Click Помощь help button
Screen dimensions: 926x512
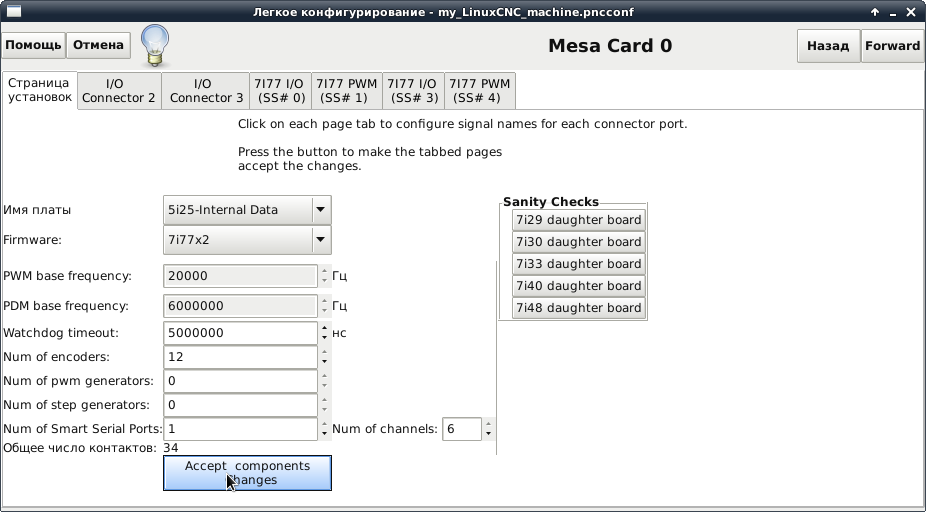pos(34,45)
